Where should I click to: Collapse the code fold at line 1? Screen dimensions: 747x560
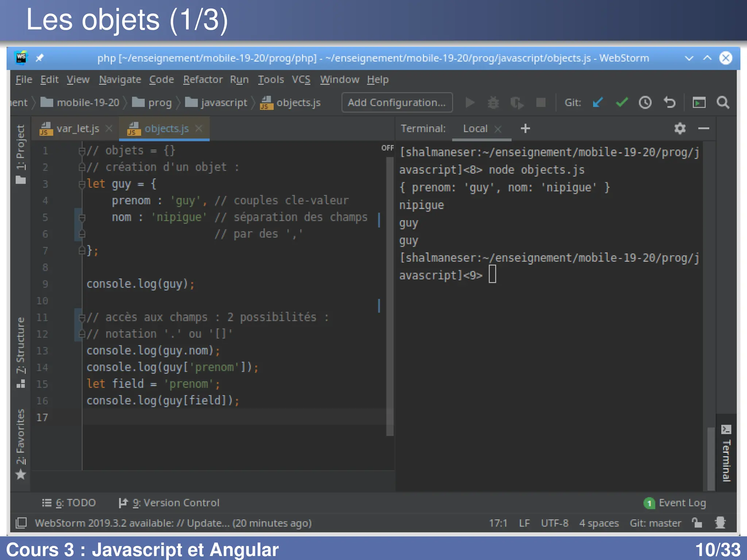click(x=82, y=151)
